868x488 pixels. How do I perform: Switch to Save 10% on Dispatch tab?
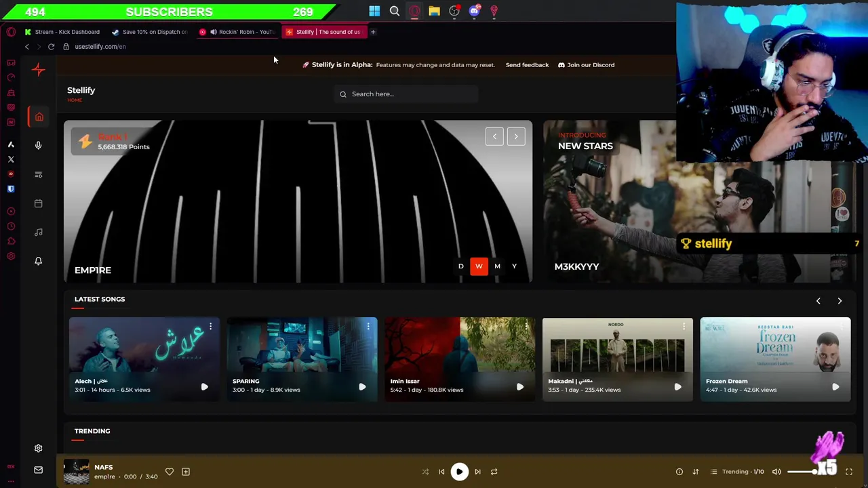(x=150, y=32)
